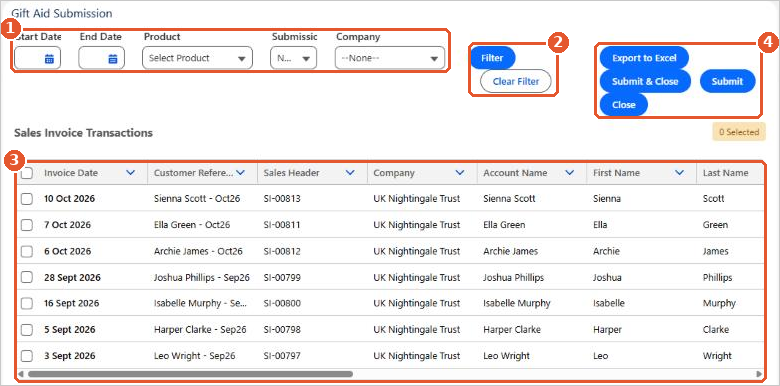The image size is (780, 386).
Task: Click sales header SI-00799
Action: pos(282,277)
